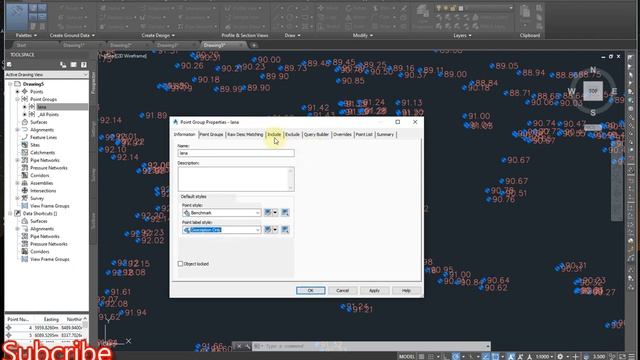Click the MODEL space button
The image size is (640, 360).
pos(407,356)
